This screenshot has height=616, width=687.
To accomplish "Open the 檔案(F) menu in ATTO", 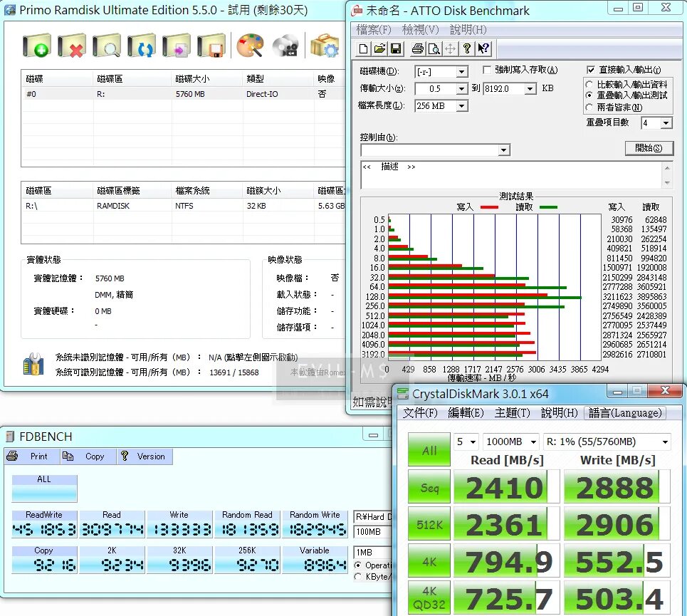I will click(x=373, y=30).
